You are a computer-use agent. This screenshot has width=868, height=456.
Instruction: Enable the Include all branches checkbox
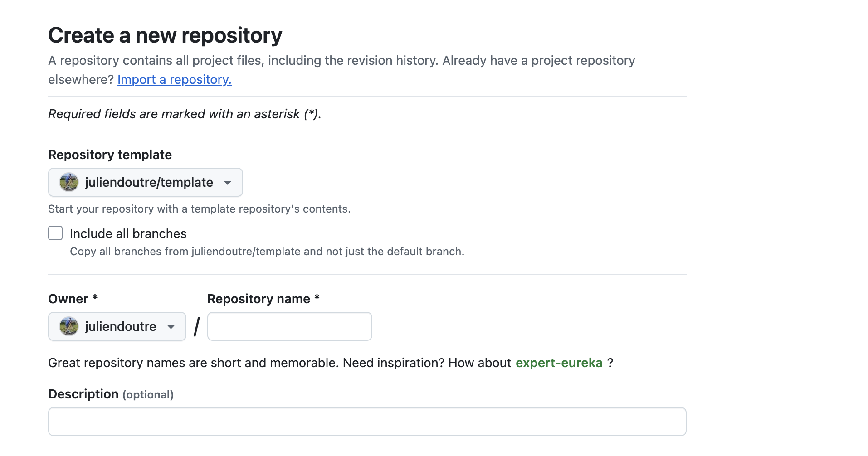click(x=55, y=233)
